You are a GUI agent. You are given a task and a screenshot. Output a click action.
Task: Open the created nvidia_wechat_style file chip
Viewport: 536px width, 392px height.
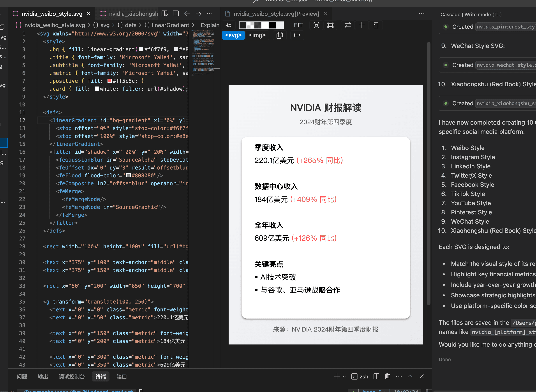[506, 65]
